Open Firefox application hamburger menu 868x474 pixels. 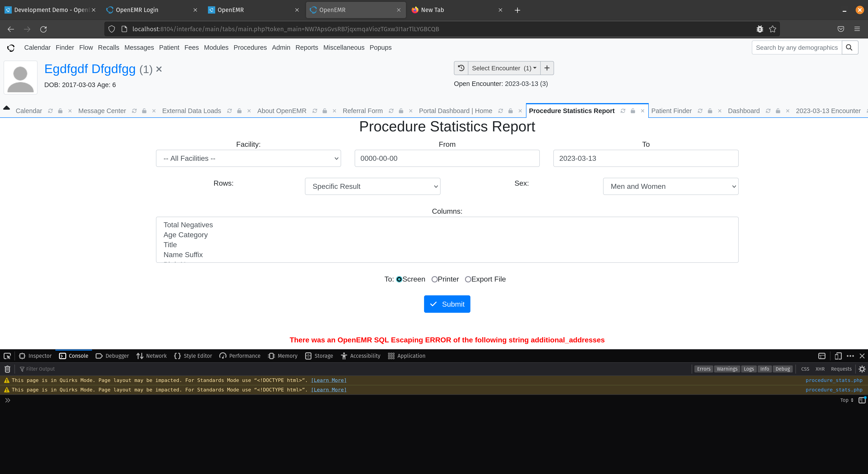pos(857,29)
